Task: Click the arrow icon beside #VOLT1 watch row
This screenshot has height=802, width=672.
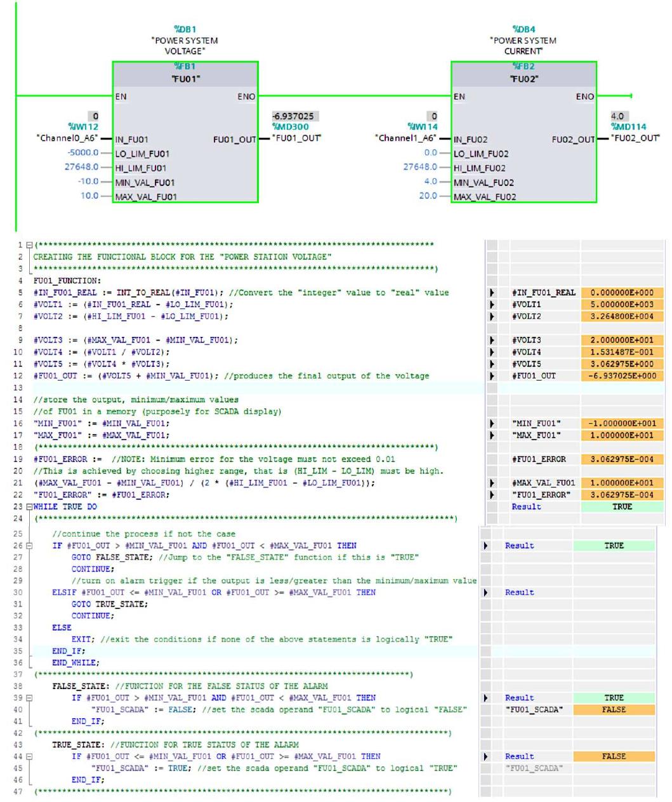Action: (492, 305)
